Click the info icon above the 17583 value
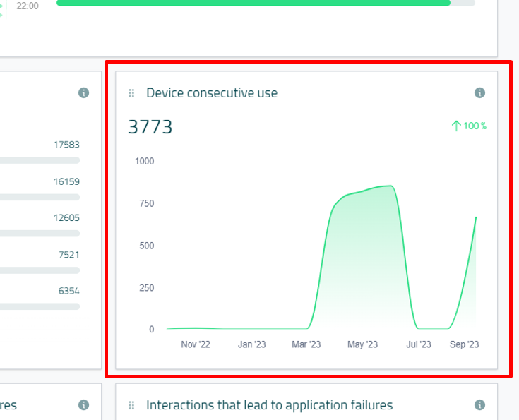 (83, 92)
